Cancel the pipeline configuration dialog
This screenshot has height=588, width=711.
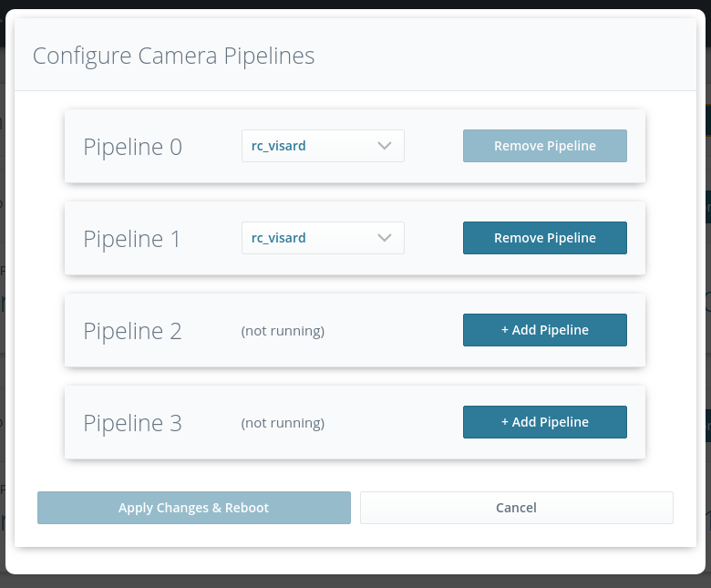tap(516, 508)
